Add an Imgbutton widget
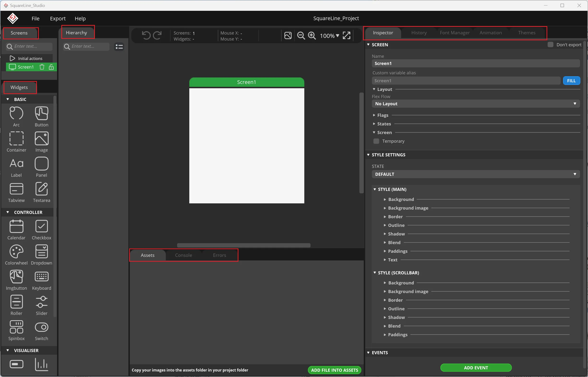 16,280
